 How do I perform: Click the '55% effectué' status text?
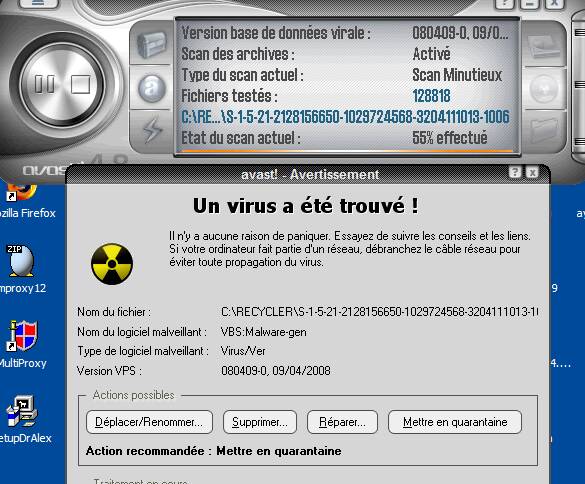pos(450,138)
